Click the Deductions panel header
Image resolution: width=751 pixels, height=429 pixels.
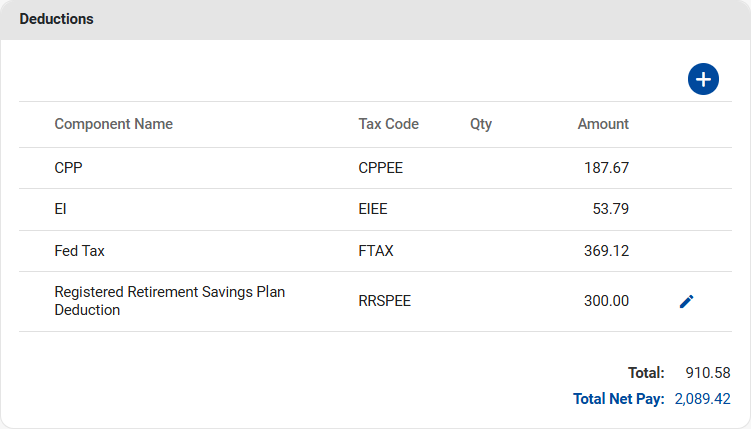(x=57, y=20)
